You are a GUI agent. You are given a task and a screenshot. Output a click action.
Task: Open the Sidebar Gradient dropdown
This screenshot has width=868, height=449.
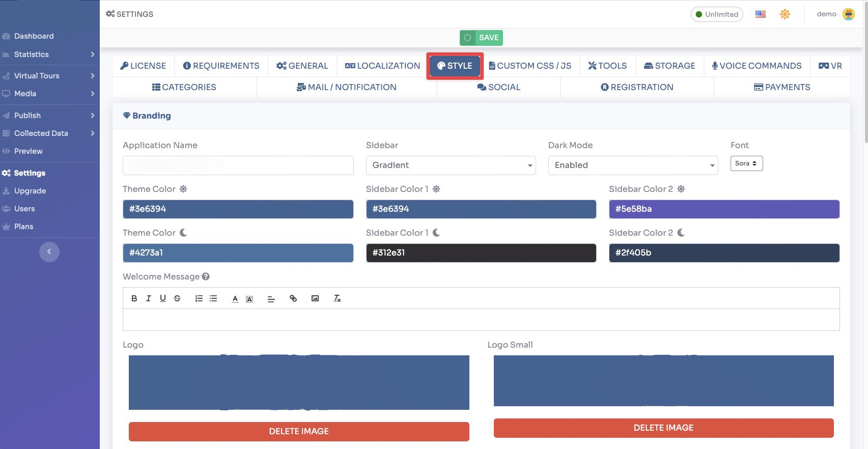[451, 165]
